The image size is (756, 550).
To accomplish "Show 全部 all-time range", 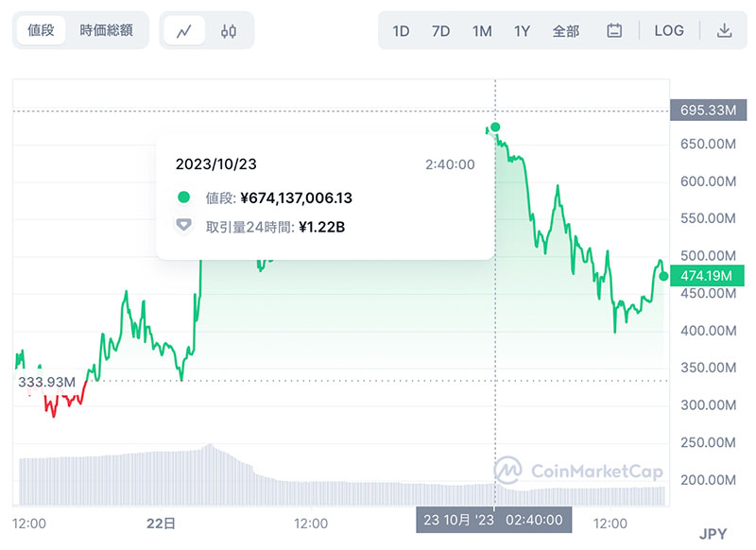I will coord(566,31).
